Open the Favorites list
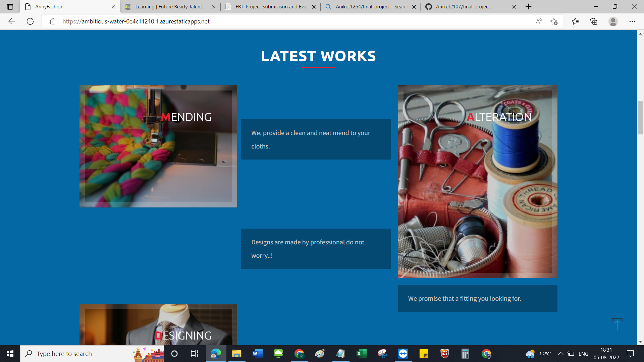 [x=575, y=21]
